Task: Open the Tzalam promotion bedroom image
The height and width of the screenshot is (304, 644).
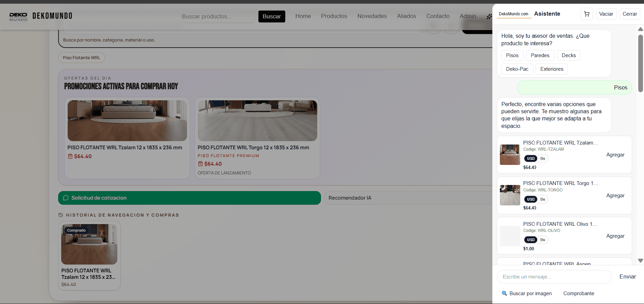Action: [127, 121]
